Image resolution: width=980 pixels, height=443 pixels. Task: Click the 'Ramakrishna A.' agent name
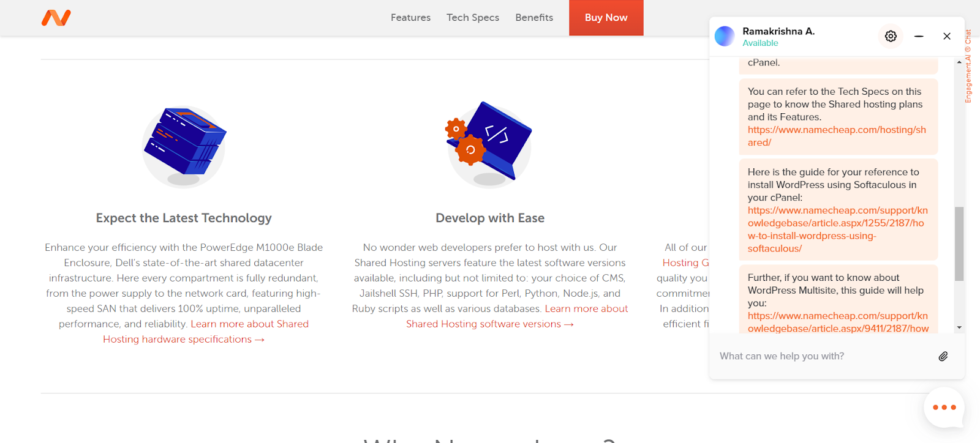778,31
